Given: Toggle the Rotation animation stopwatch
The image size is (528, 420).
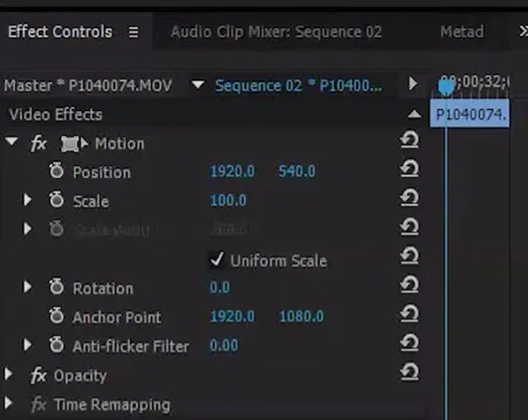Looking at the screenshot, I should point(56,287).
